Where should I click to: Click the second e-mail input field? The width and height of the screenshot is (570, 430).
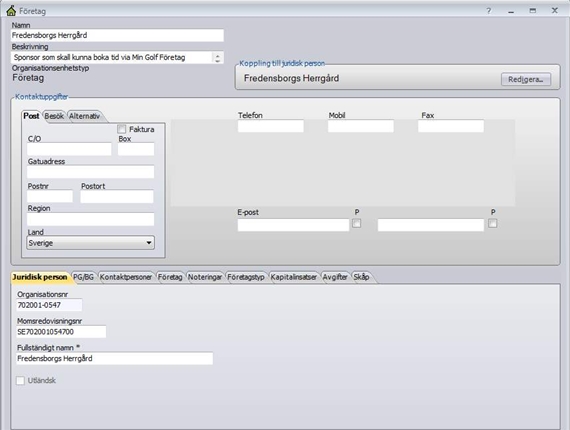pyautogui.click(x=431, y=225)
